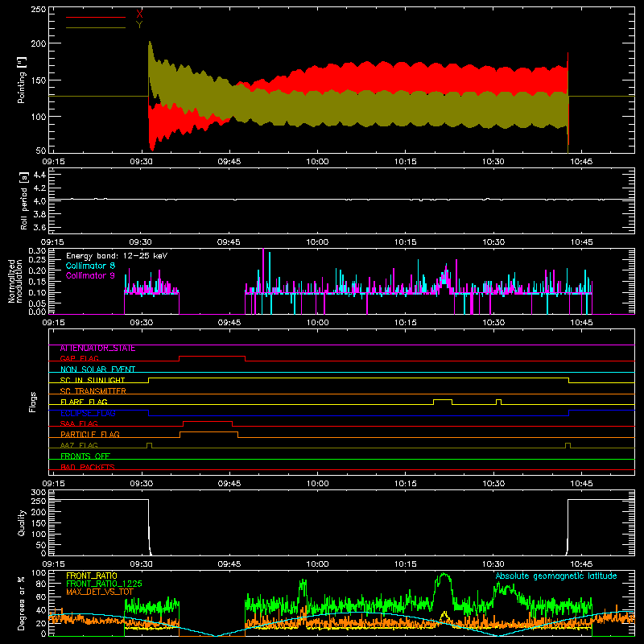Click the raised SAA_FLAG segment

tap(208, 421)
